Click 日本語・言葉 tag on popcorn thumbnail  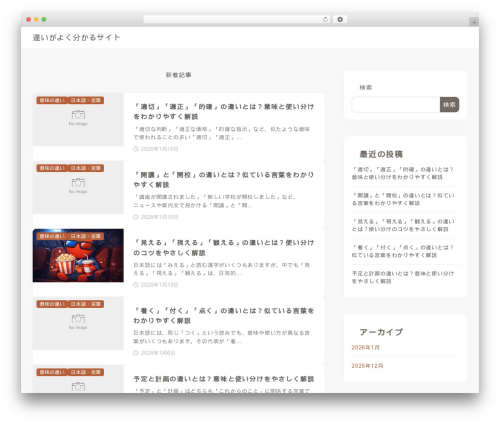[86, 236]
